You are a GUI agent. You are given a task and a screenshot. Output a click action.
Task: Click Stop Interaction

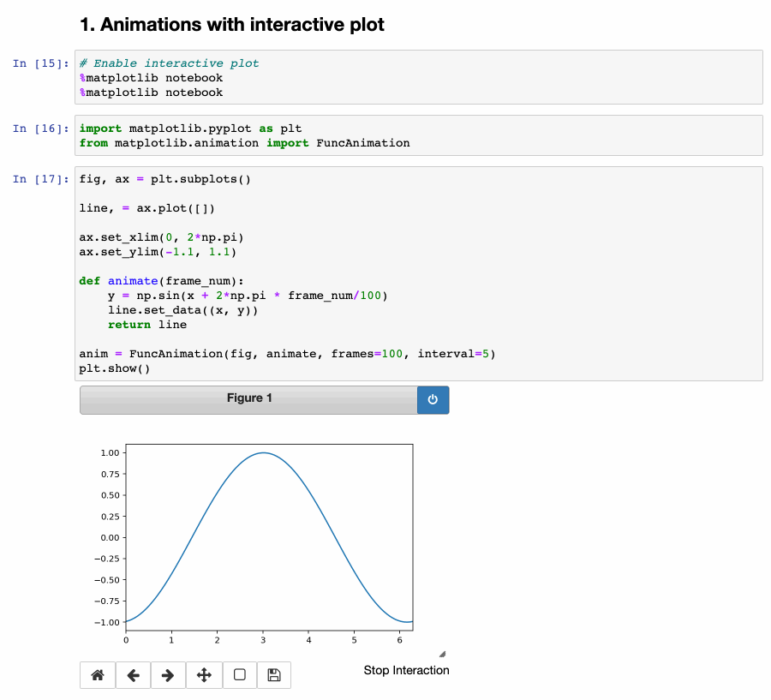[x=406, y=670]
